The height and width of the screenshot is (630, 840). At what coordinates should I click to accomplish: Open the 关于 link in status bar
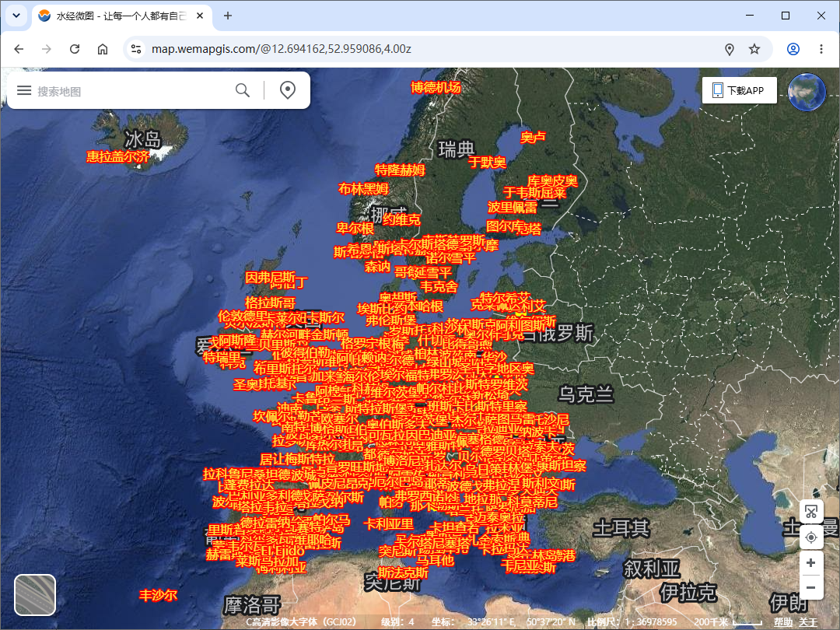[x=808, y=622]
